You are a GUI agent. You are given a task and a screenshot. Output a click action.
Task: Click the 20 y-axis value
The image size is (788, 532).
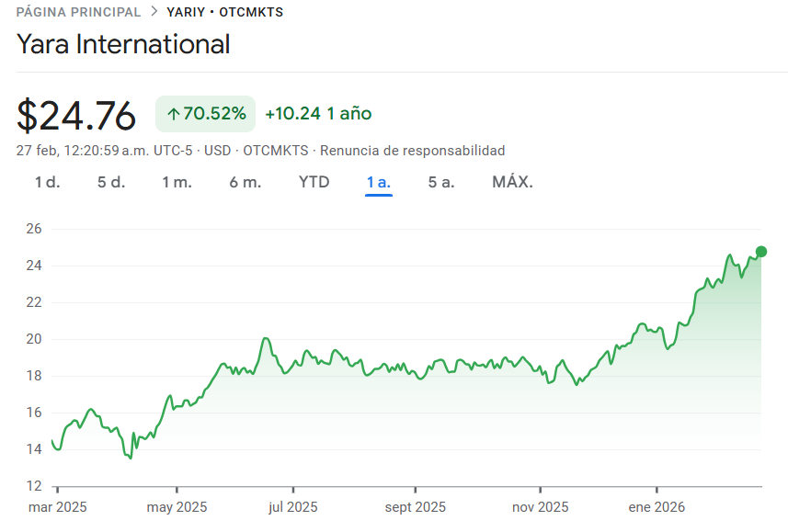click(34, 339)
